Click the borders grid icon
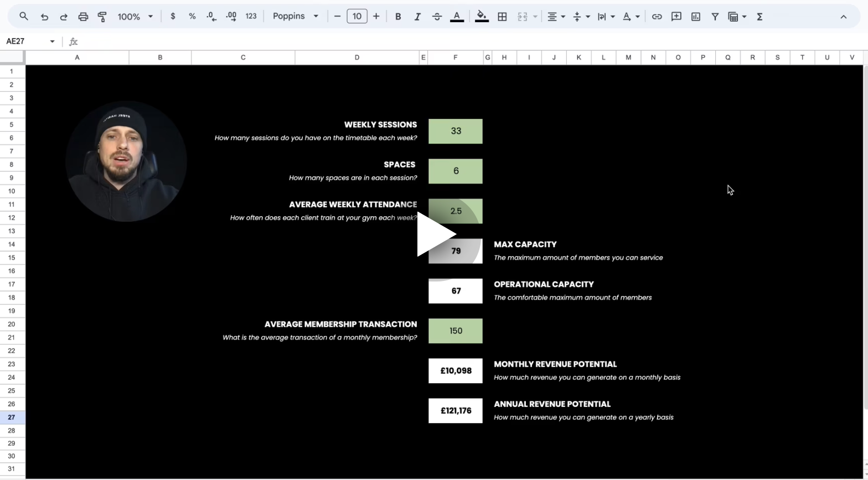Viewport: 868px width, 480px height. pos(502,17)
